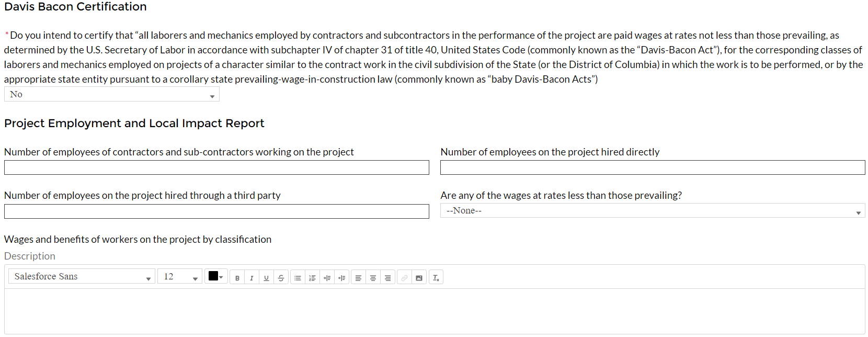Open the Davis Bacon certification dropdown showing No
The image size is (868, 337).
tap(112, 95)
